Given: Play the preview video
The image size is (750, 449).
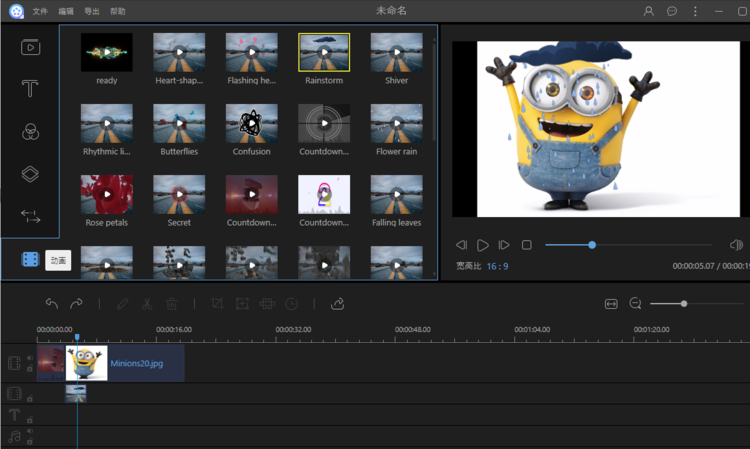Looking at the screenshot, I should coord(483,245).
